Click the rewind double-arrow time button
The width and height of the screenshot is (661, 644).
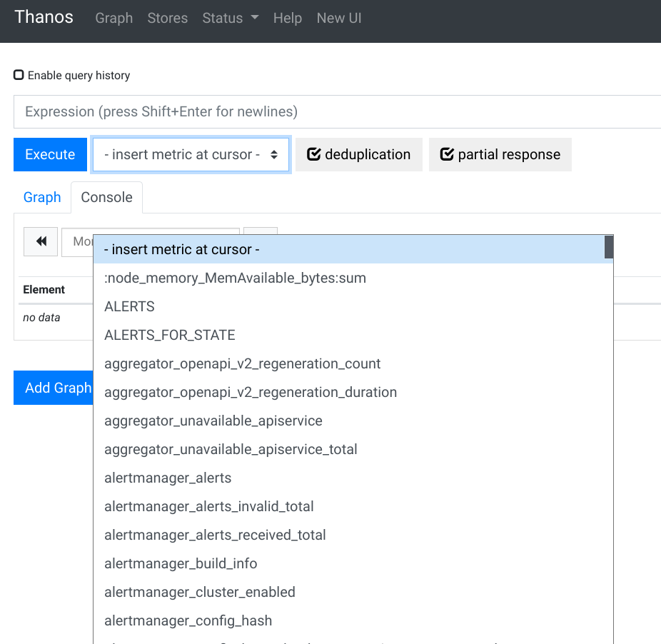(x=41, y=242)
